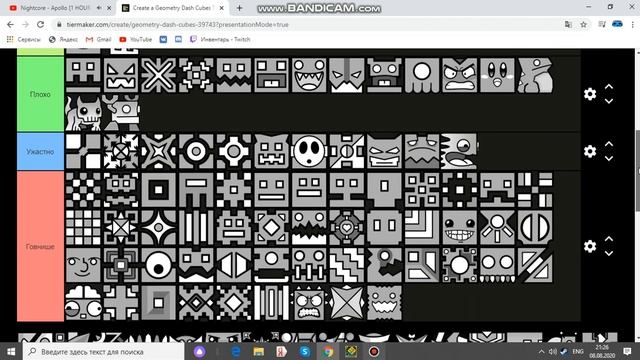Move the red Говнище tier down

click(x=609, y=253)
